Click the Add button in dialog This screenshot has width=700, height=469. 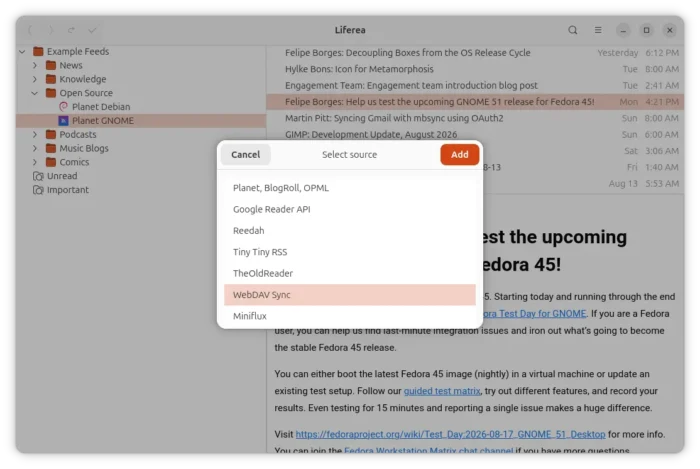coord(459,154)
